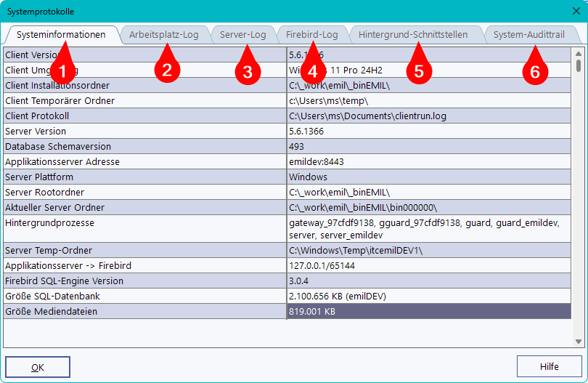This screenshot has height=383, width=588.
Task: Open the Server-Log tab
Action: click(242, 34)
